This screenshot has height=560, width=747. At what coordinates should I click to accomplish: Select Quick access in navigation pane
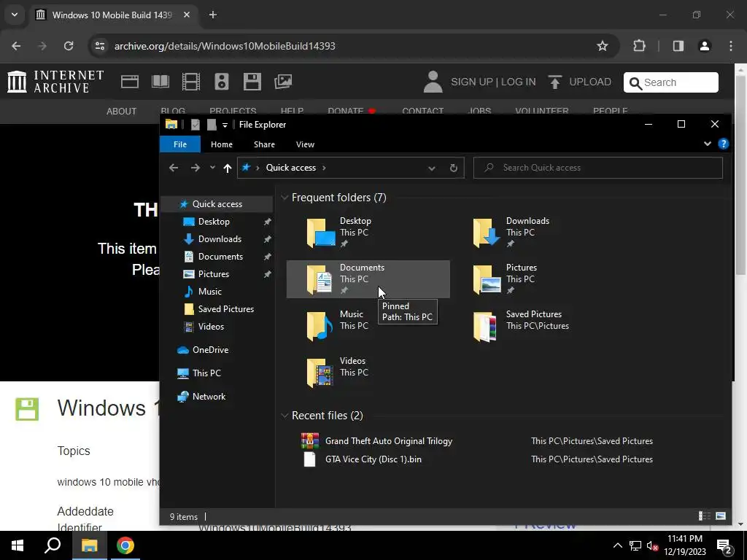click(217, 204)
